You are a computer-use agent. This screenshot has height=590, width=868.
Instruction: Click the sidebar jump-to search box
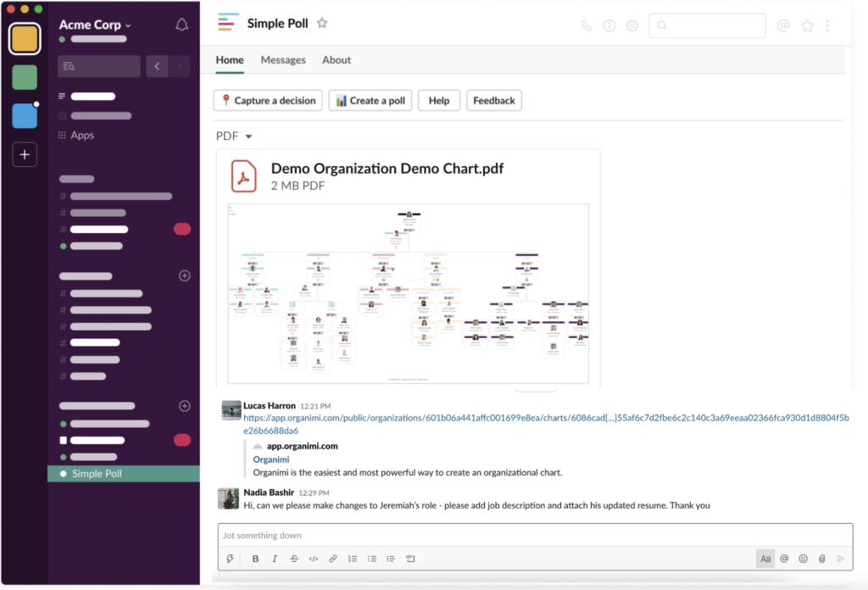[x=99, y=66]
